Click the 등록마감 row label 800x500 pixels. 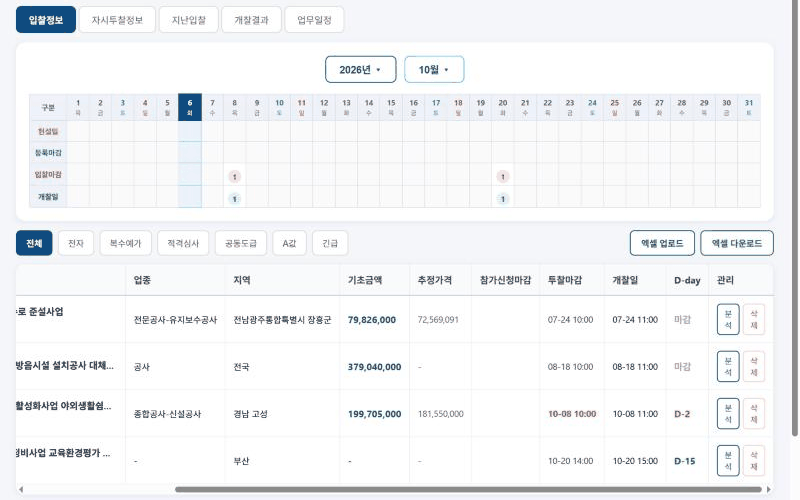pos(48,153)
